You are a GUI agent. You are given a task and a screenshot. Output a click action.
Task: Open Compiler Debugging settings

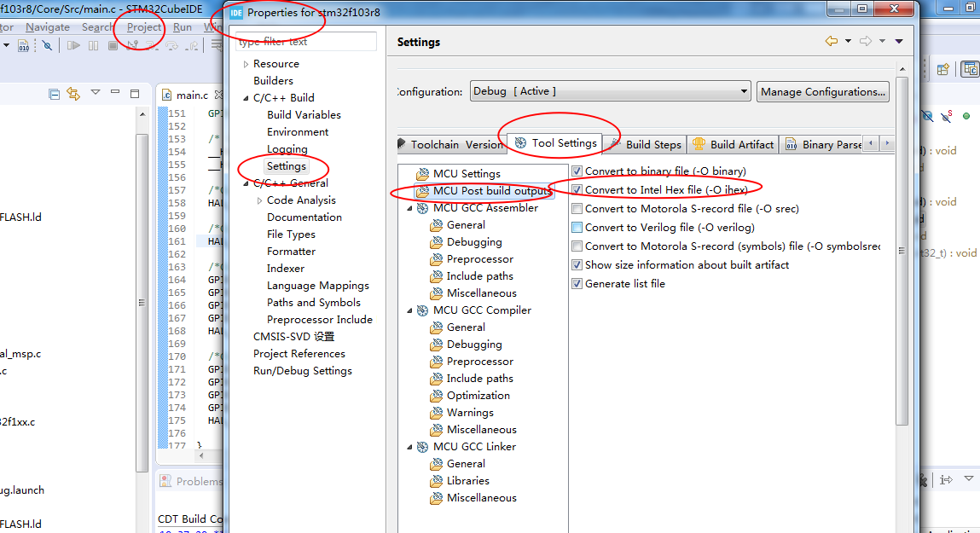pyautogui.click(x=473, y=345)
